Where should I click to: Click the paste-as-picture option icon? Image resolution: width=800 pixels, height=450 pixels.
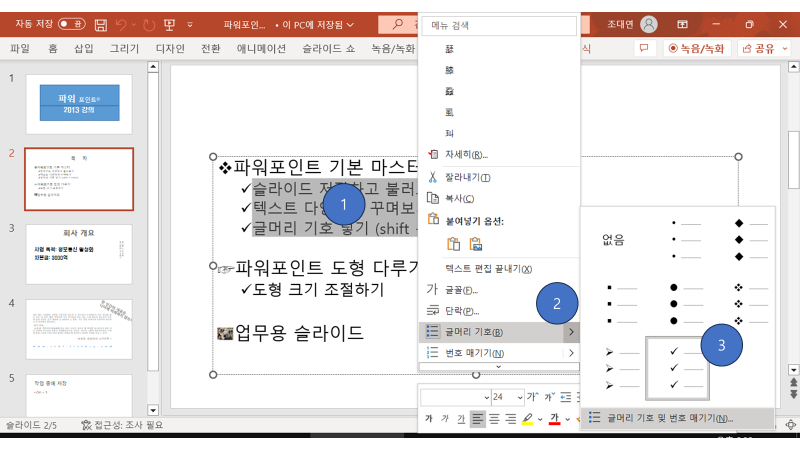(476, 244)
